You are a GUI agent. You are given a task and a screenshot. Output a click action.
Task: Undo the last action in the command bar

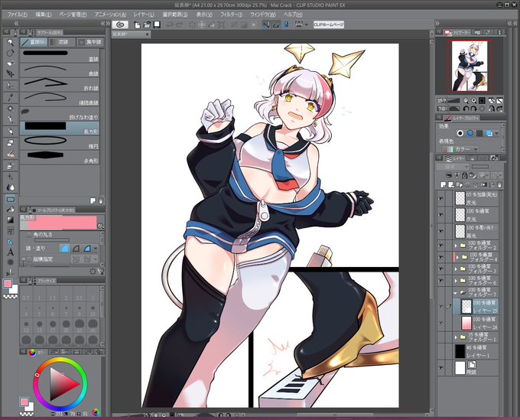click(x=170, y=25)
